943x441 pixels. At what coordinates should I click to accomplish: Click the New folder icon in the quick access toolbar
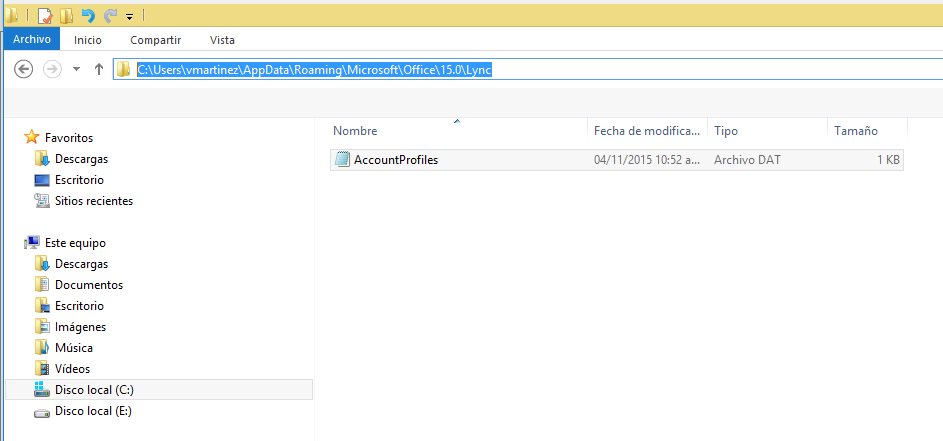pyautogui.click(x=66, y=15)
